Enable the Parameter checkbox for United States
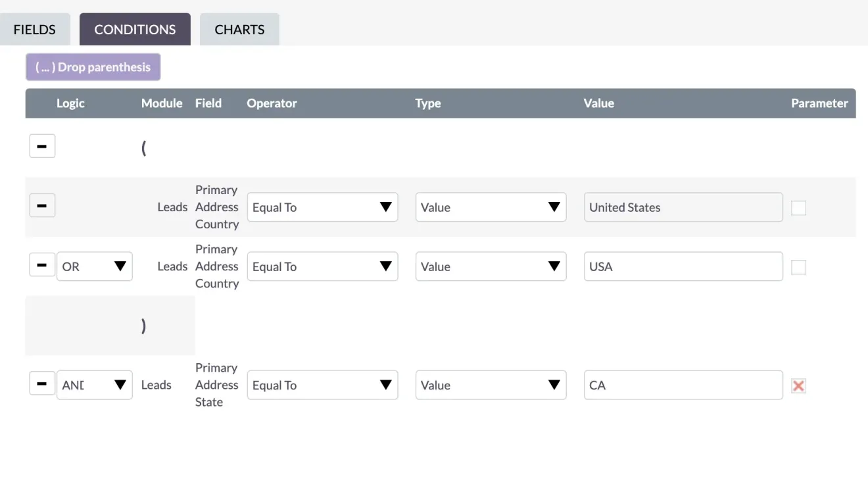The image size is (868, 479). click(x=798, y=207)
